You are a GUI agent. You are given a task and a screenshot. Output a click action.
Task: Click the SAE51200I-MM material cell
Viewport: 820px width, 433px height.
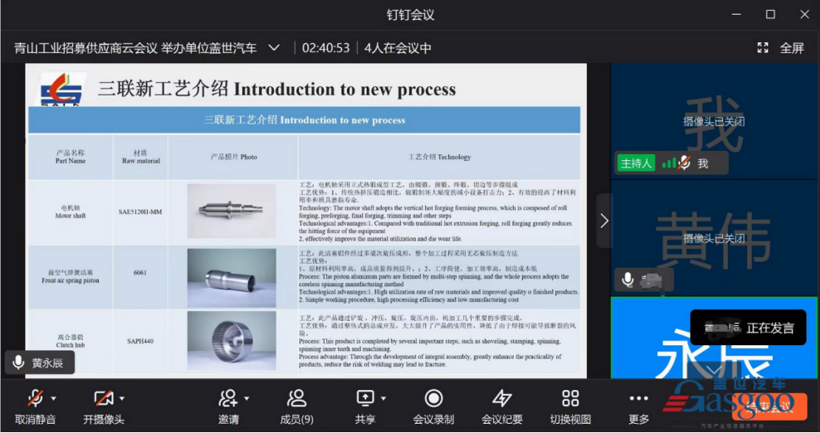coord(140,212)
